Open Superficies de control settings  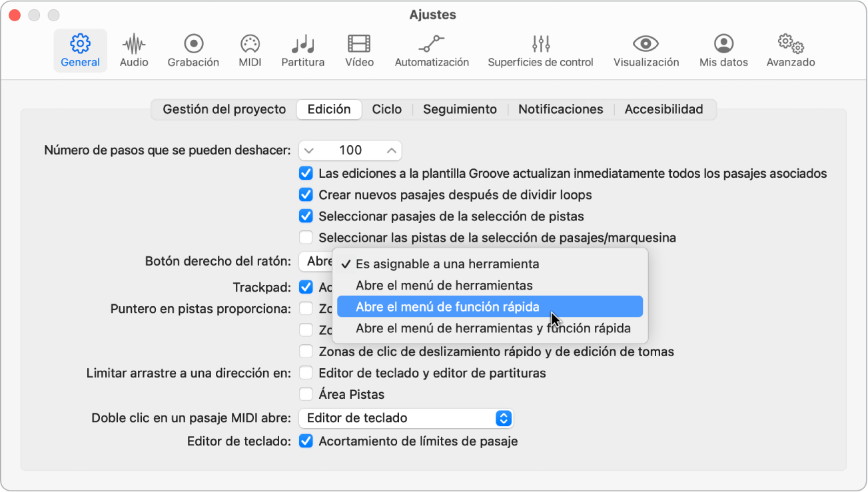(x=540, y=51)
